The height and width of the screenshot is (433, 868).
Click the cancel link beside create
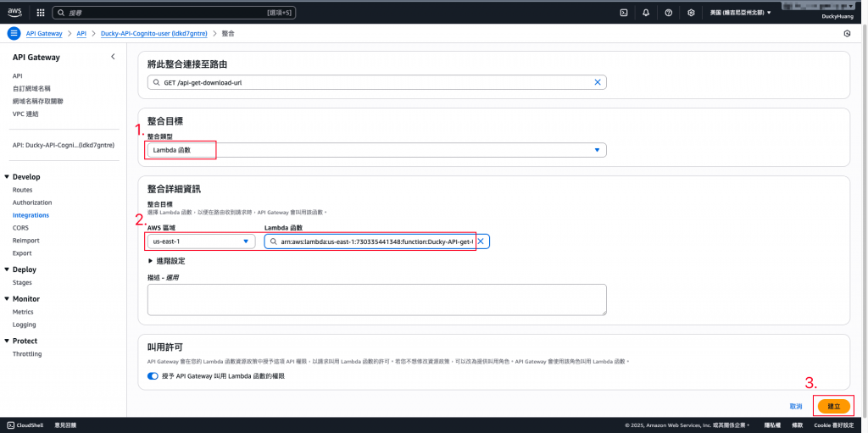[x=796, y=407]
